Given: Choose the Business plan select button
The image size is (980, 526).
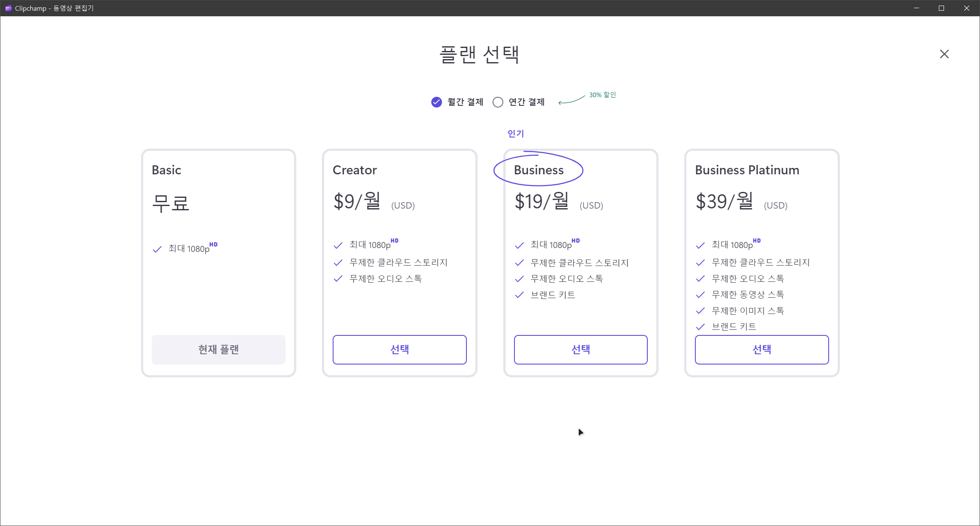Looking at the screenshot, I should coord(580,350).
